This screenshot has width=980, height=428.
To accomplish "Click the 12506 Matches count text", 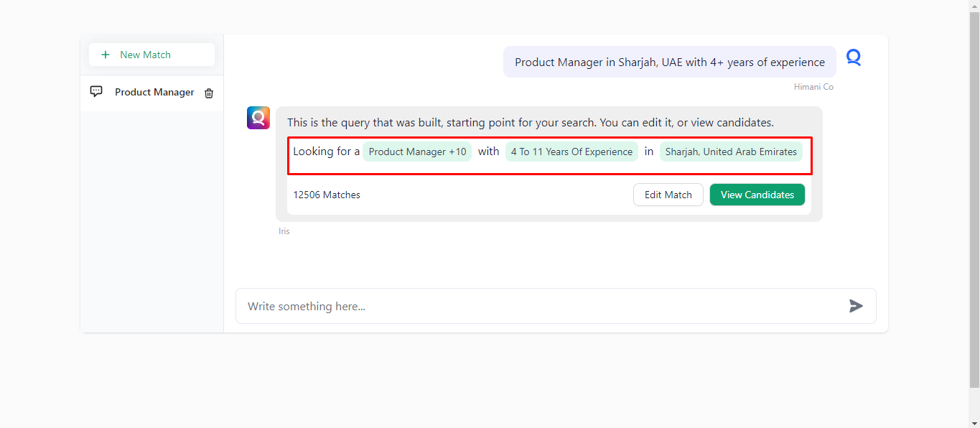I will pyautogui.click(x=327, y=195).
